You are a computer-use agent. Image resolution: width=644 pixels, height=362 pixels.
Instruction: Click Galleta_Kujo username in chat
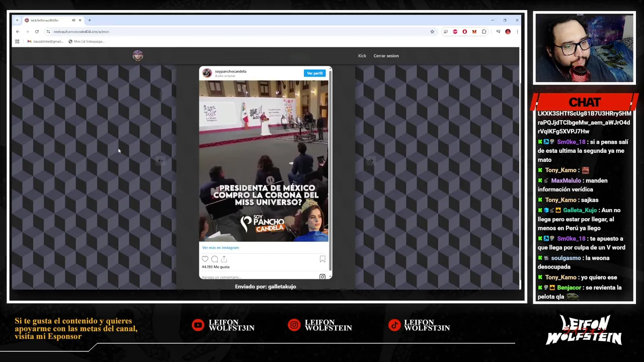click(x=580, y=210)
